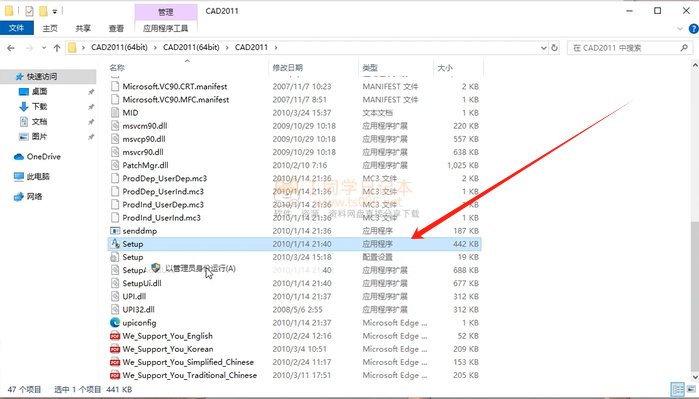The image size is (699, 399).
Task: Select msvcp90.dll file
Action: coord(144,139)
